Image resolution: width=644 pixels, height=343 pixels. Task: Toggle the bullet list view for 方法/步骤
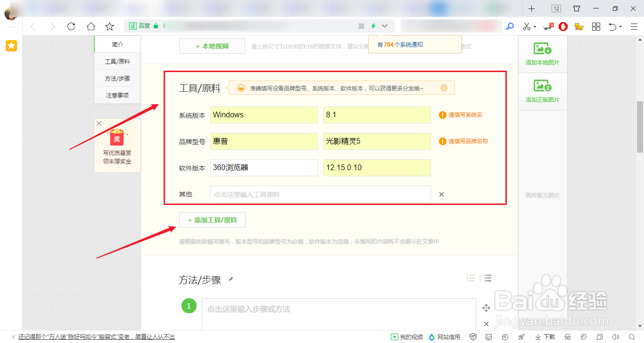tap(487, 278)
